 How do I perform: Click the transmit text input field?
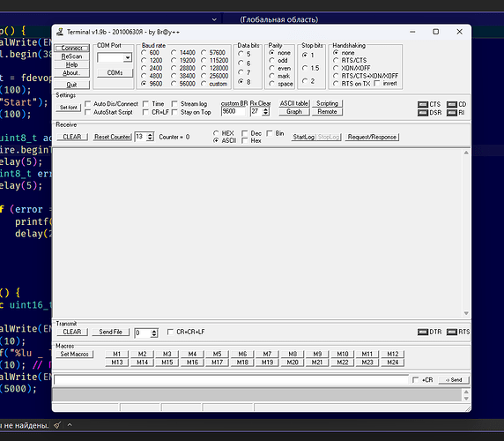click(231, 380)
